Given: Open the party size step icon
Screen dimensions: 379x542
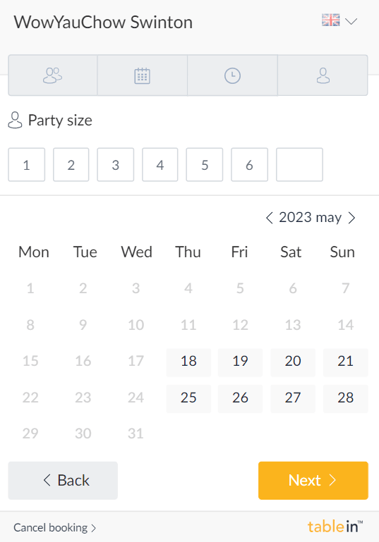Looking at the screenshot, I should 53,75.
